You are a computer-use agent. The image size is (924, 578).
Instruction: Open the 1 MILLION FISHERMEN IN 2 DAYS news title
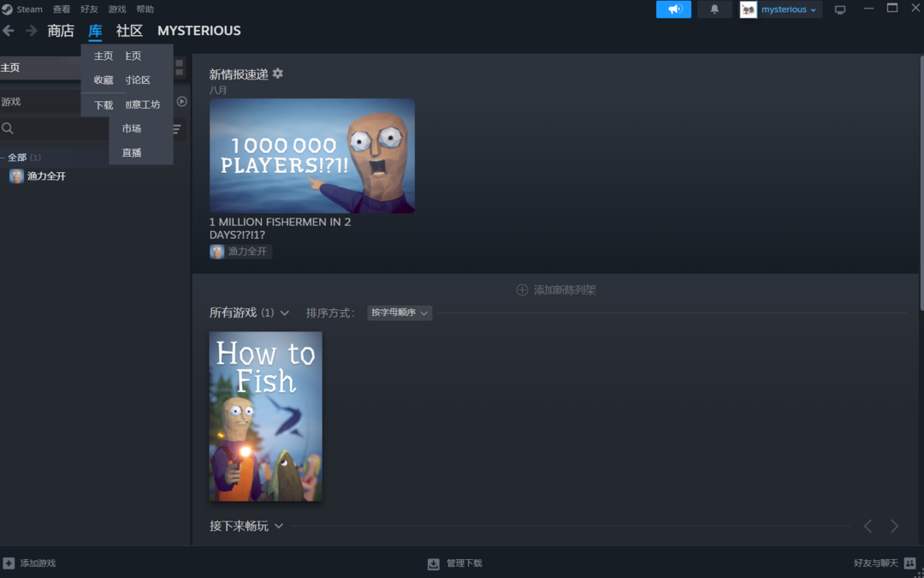[x=280, y=229]
